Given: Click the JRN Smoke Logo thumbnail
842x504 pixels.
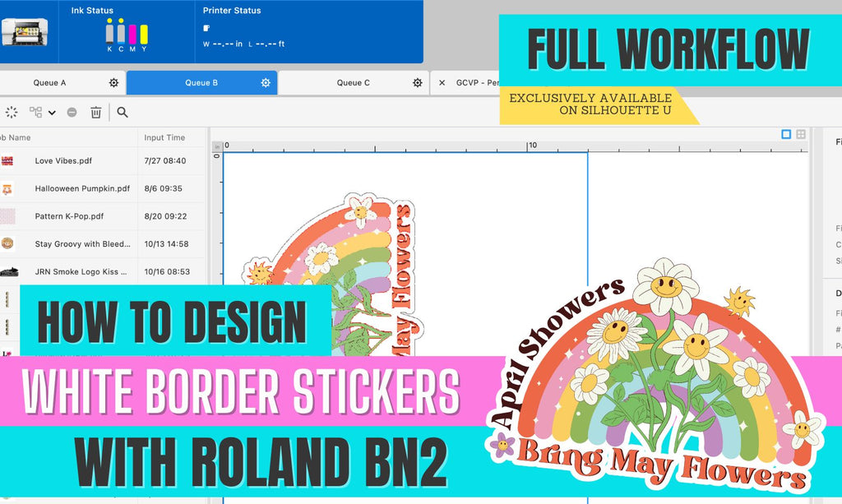Looking at the screenshot, I should [9, 271].
